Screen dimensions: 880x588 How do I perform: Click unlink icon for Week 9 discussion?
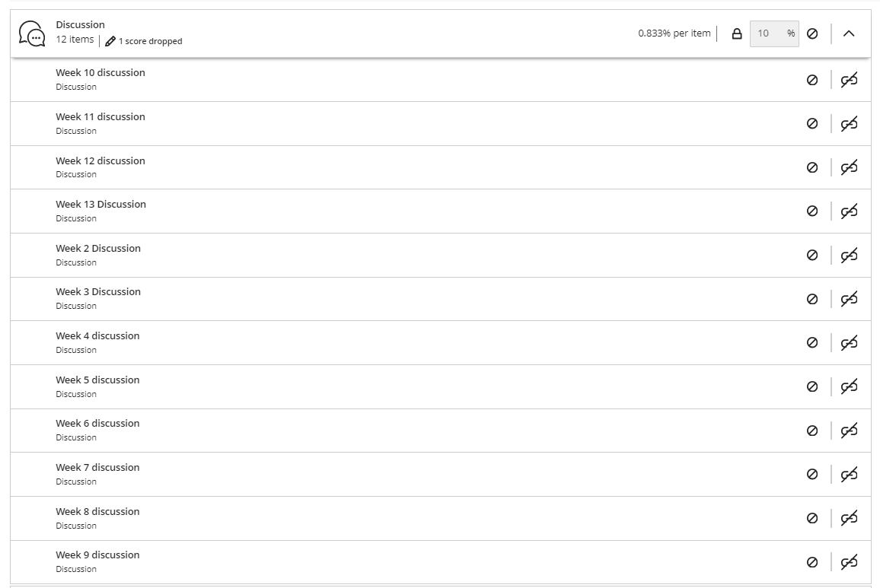(x=849, y=562)
